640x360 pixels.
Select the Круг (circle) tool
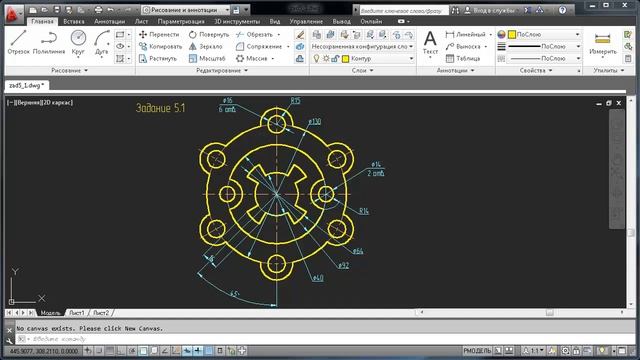pos(78,42)
